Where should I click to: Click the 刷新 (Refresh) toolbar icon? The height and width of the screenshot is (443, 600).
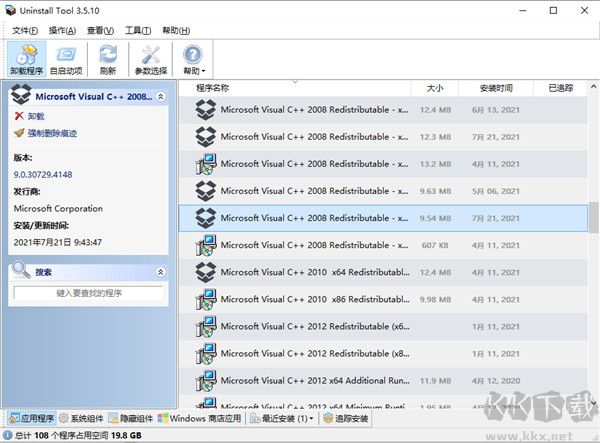point(108,56)
